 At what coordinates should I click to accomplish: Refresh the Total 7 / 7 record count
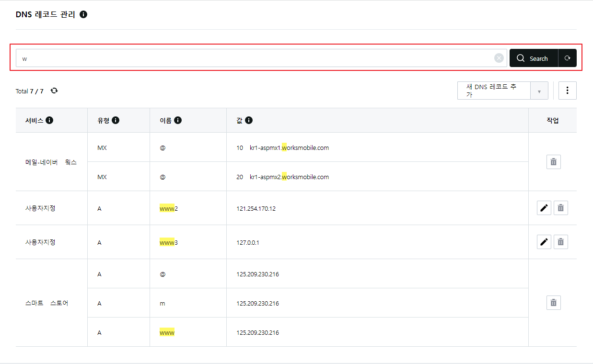54,91
